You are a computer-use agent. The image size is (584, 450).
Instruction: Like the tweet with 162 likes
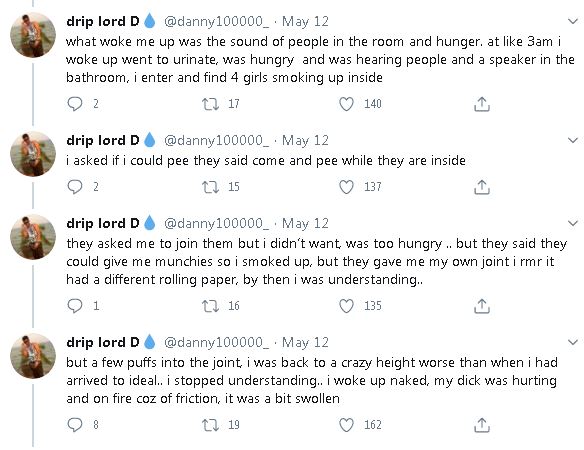click(x=346, y=425)
